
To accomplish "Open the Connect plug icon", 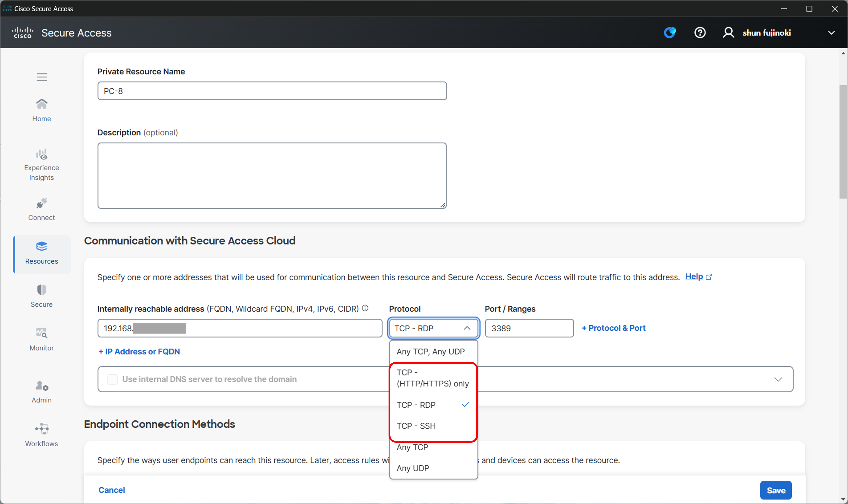I will click(x=42, y=203).
